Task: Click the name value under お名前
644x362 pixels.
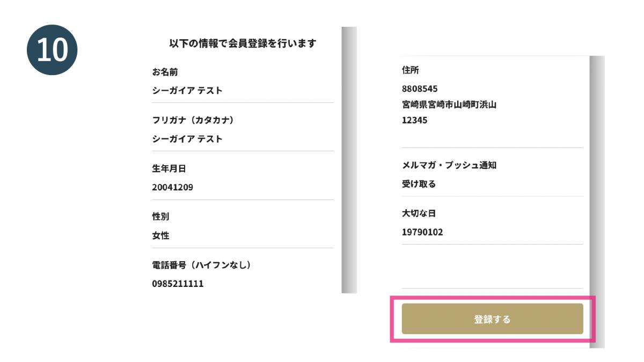Action: pyautogui.click(x=187, y=91)
